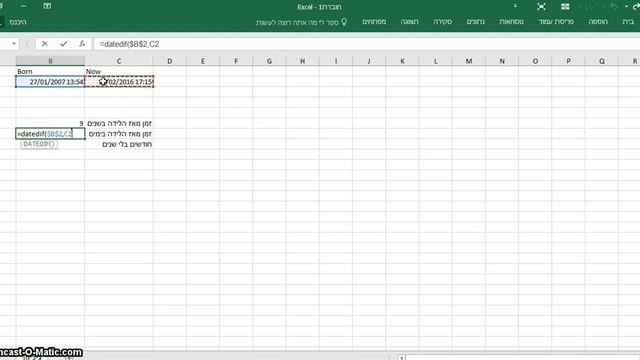Screen dimensions: 640x360
Task: Select column K header
Action: coord(402,61)
